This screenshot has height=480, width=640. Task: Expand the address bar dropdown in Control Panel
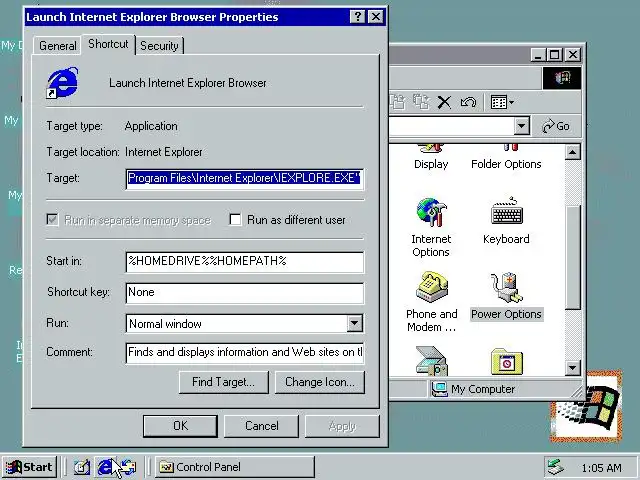click(521, 126)
